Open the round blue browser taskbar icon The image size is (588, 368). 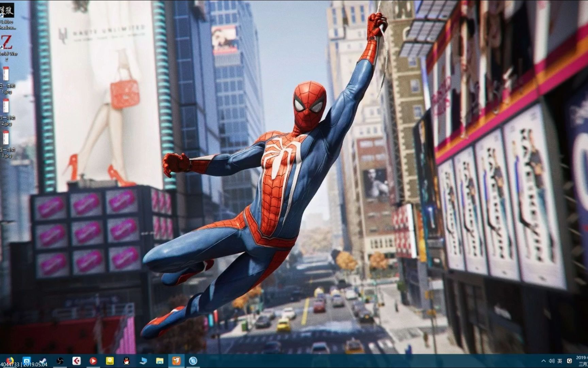tap(193, 361)
